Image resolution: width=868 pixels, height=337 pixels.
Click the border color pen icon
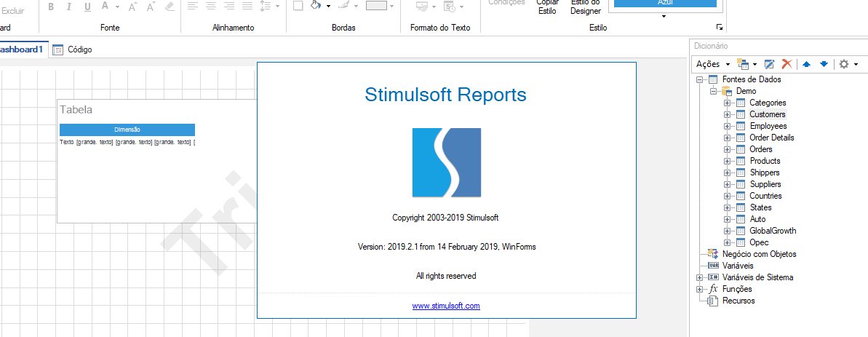[343, 6]
